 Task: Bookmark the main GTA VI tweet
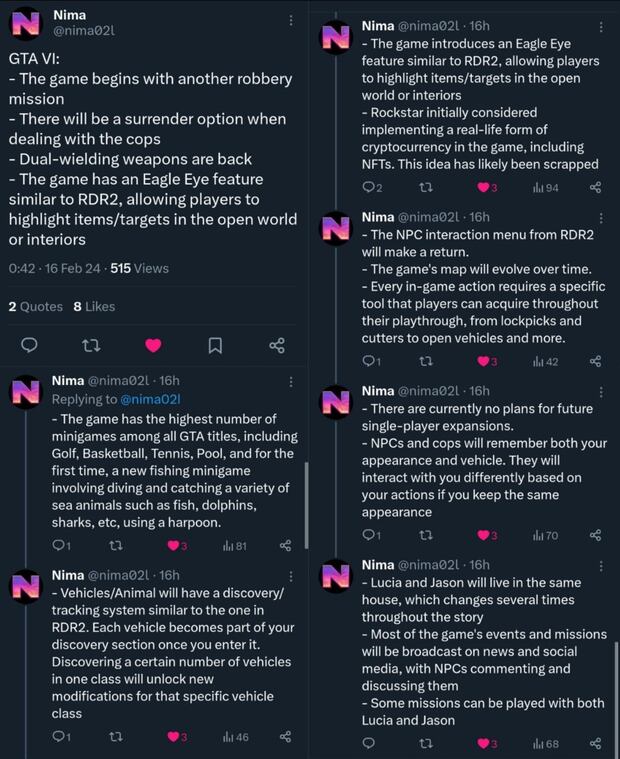(x=215, y=345)
